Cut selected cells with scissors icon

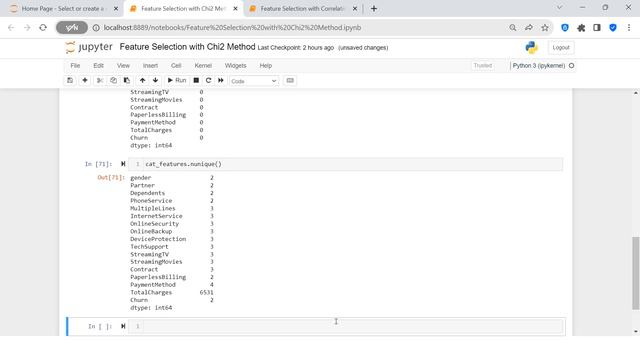(100, 80)
